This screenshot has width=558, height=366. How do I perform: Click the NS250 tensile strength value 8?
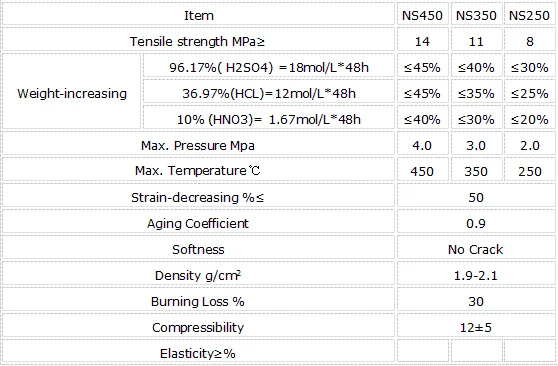click(530, 41)
